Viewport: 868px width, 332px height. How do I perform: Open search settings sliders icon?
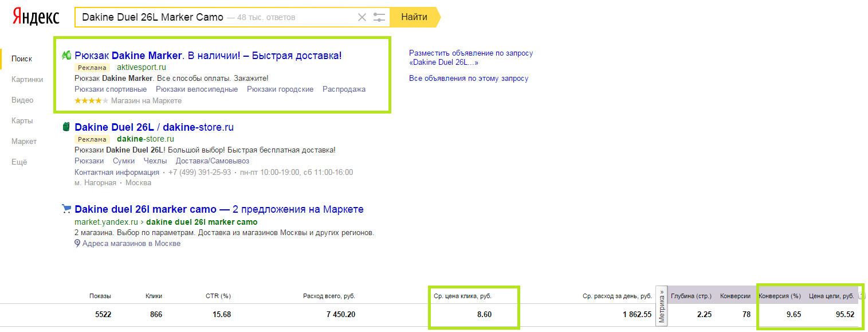point(379,17)
